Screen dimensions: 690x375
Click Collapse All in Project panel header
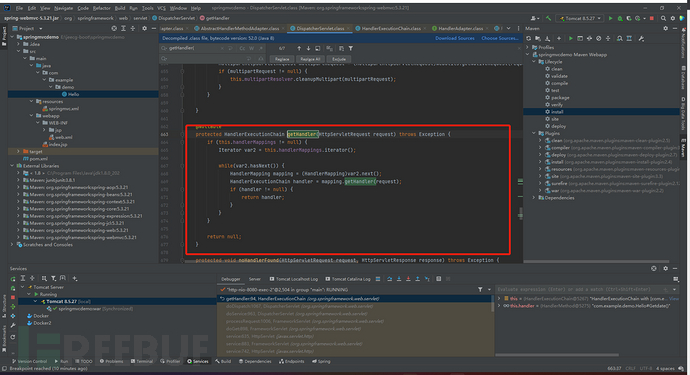pyautogui.click(x=133, y=28)
